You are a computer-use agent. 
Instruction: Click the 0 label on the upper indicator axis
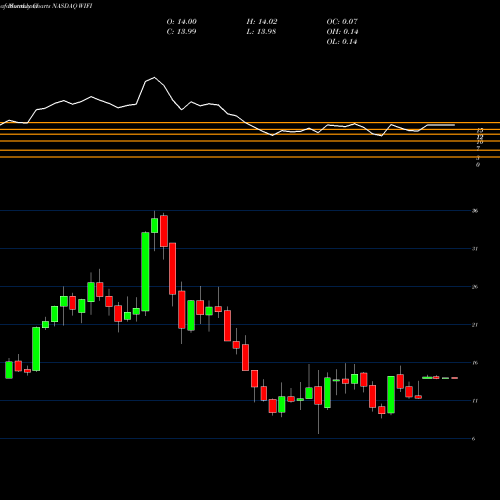coord(478,165)
